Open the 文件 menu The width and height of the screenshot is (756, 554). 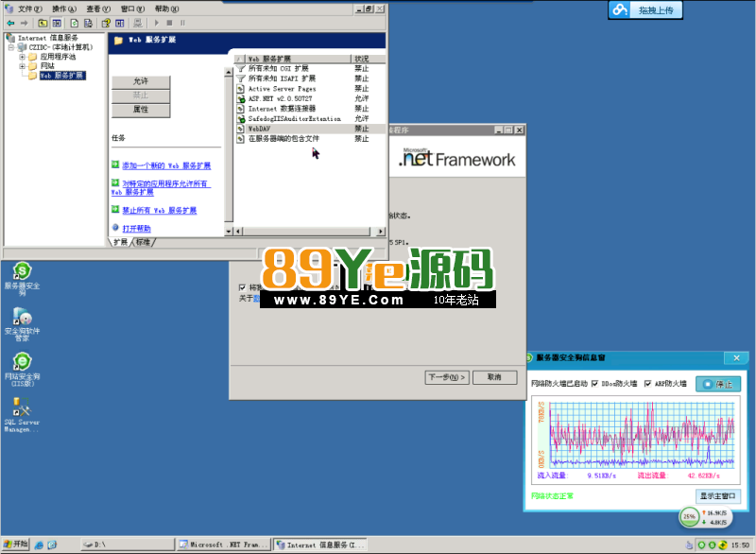pos(30,9)
